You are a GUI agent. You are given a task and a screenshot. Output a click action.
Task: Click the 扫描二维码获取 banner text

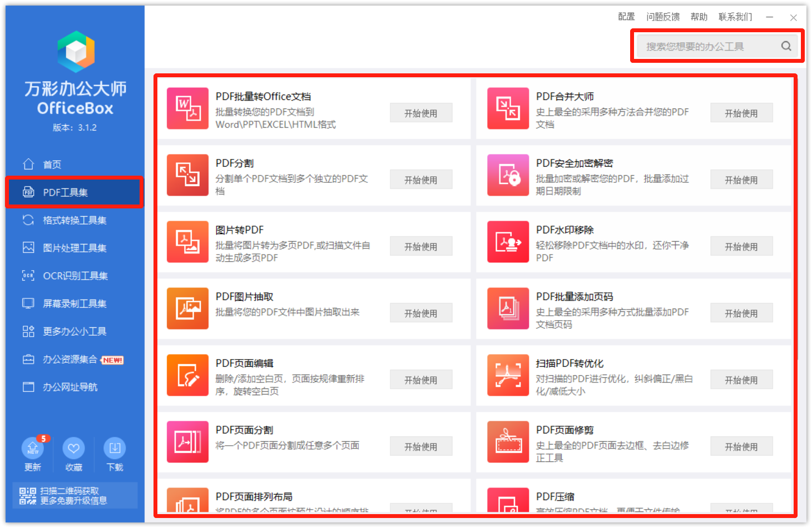70,491
